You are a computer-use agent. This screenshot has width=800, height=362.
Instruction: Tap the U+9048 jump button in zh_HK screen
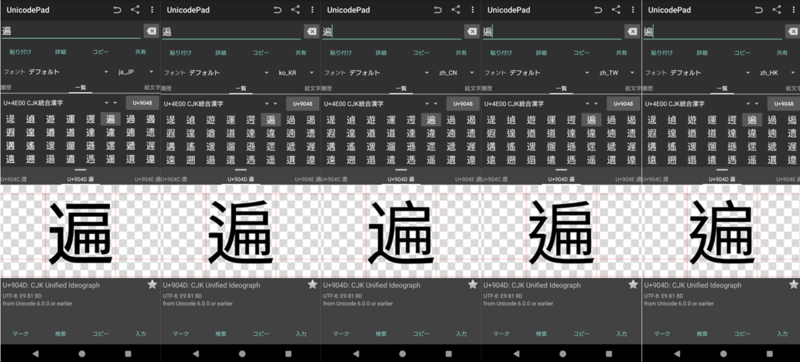(783, 104)
